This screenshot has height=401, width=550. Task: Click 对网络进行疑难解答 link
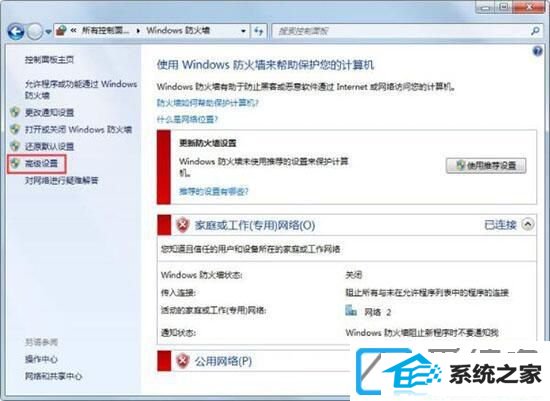(61, 180)
